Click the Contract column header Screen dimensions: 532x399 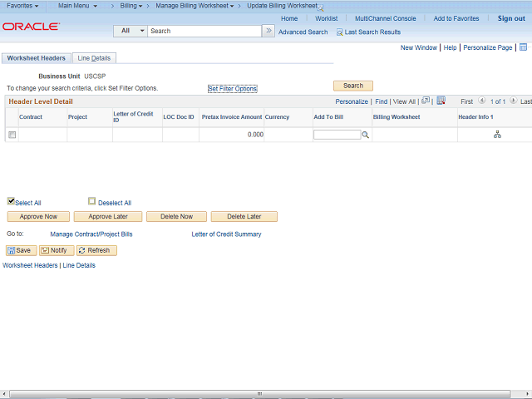pos(31,117)
